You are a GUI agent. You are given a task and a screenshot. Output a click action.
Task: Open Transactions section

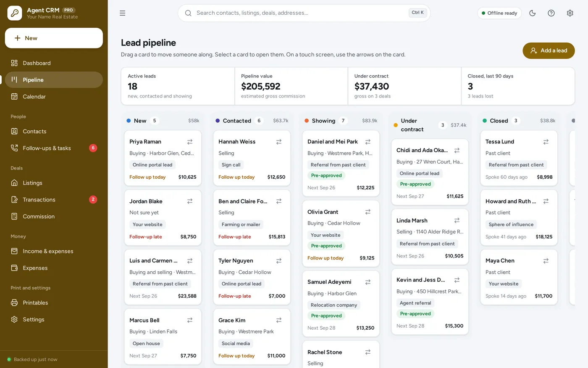point(54,200)
